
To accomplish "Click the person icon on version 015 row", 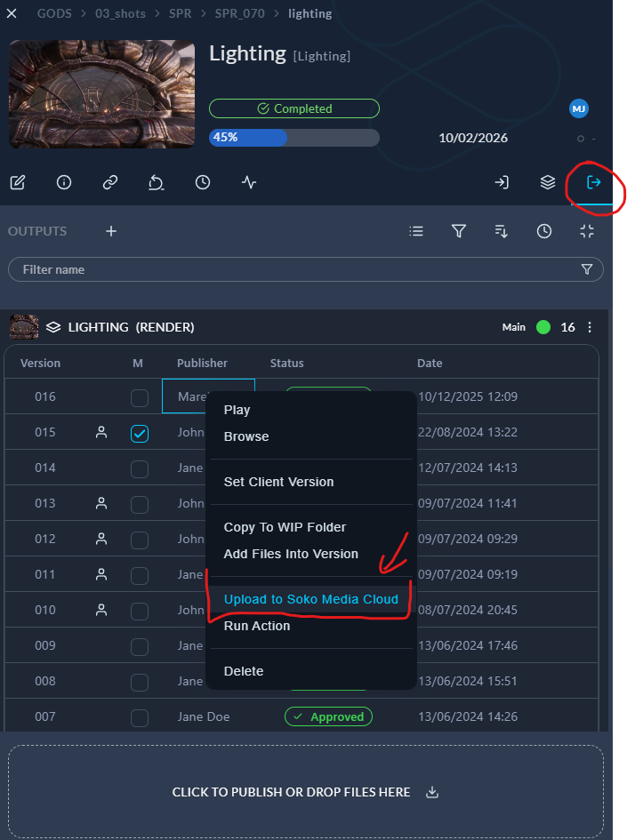I will (x=100, y=432).
